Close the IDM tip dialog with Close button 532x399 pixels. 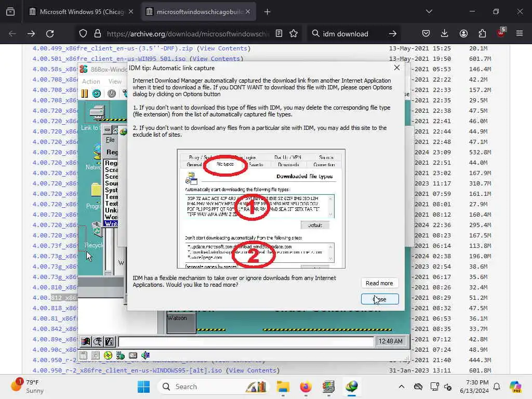[380, 299]
